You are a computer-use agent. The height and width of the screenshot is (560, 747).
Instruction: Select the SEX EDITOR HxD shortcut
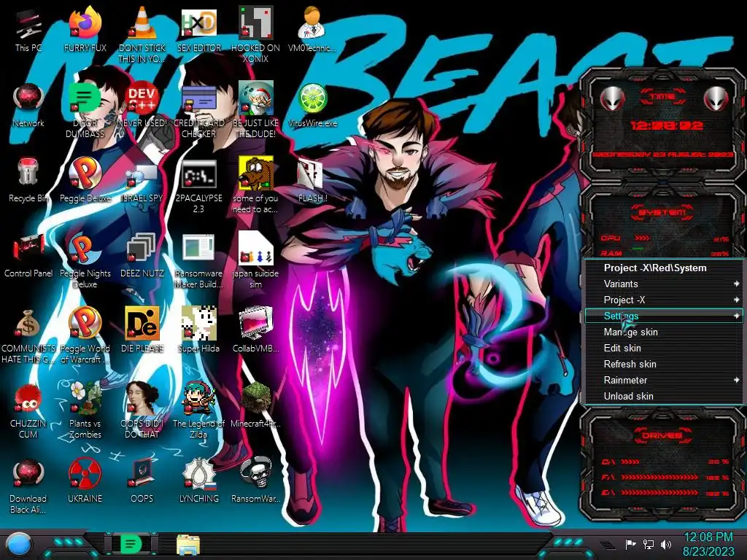[199, 24]
